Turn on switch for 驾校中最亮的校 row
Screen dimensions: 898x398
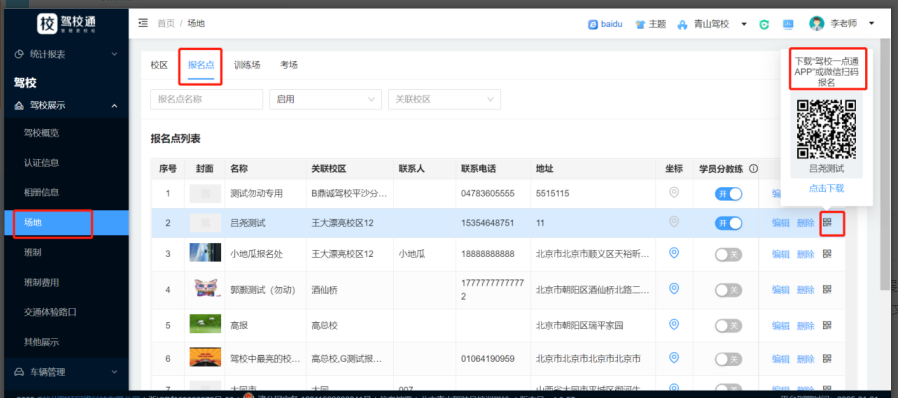tap(728, 359)
